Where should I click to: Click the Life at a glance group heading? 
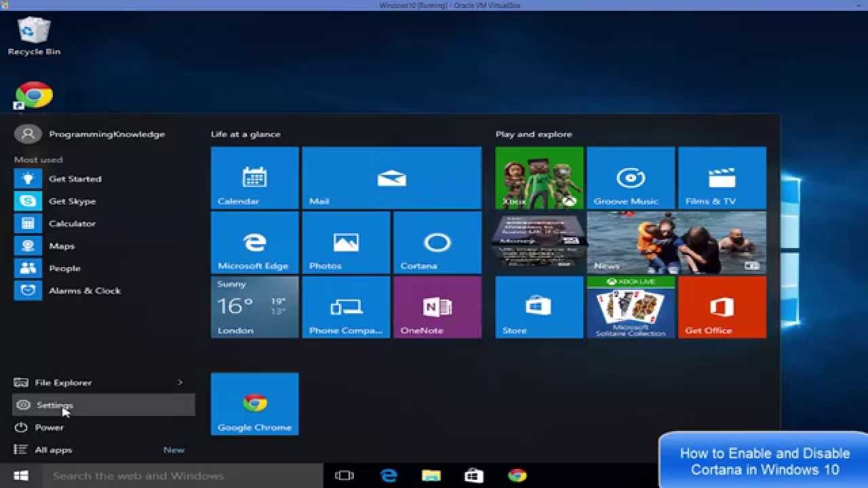(x=245, y=134)
